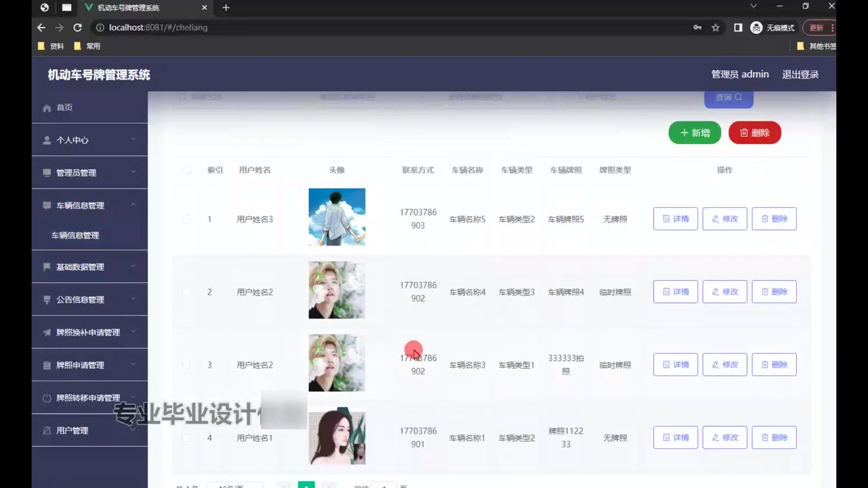
Task: Click the person icon for 个人中心
Action: pos(47,140)
